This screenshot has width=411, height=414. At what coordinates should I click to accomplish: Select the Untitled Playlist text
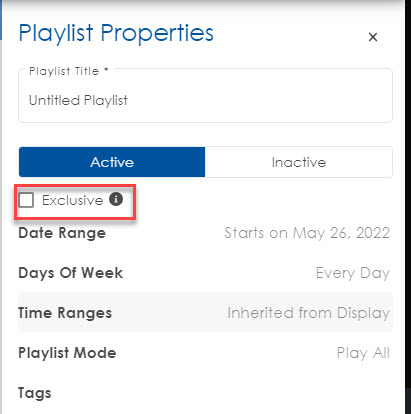point(78,100)
